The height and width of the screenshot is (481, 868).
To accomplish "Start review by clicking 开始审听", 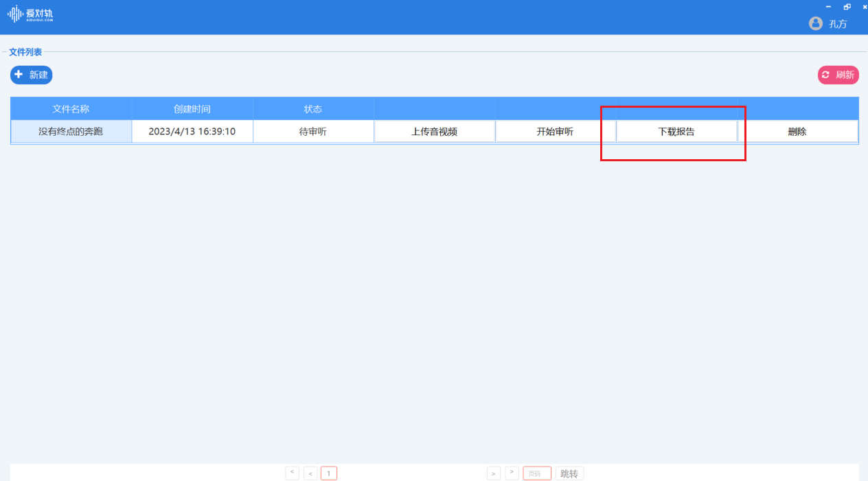I will [x=556, y=131].
